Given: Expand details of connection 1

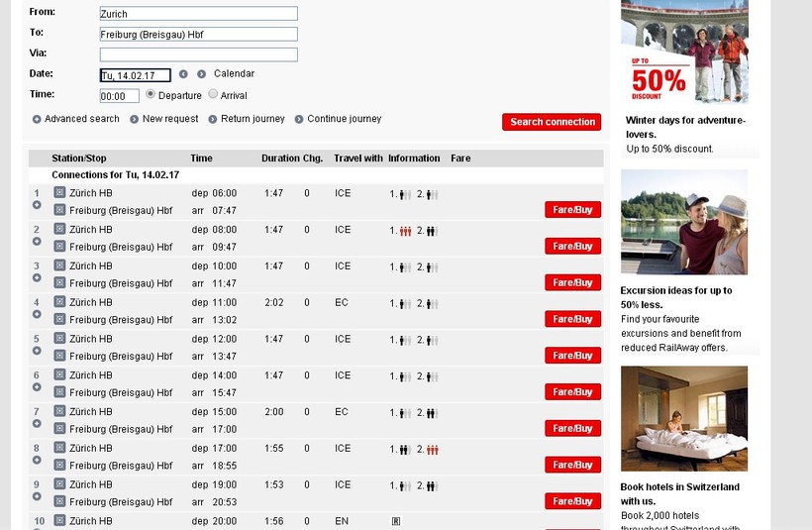Looking at the screenshot, I should (37, 205).
